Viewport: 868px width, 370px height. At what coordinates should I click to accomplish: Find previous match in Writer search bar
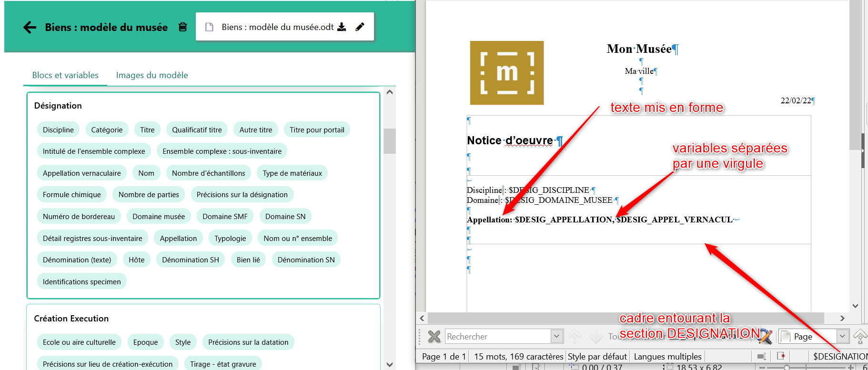pyautogui.click(x=575, y=336)
